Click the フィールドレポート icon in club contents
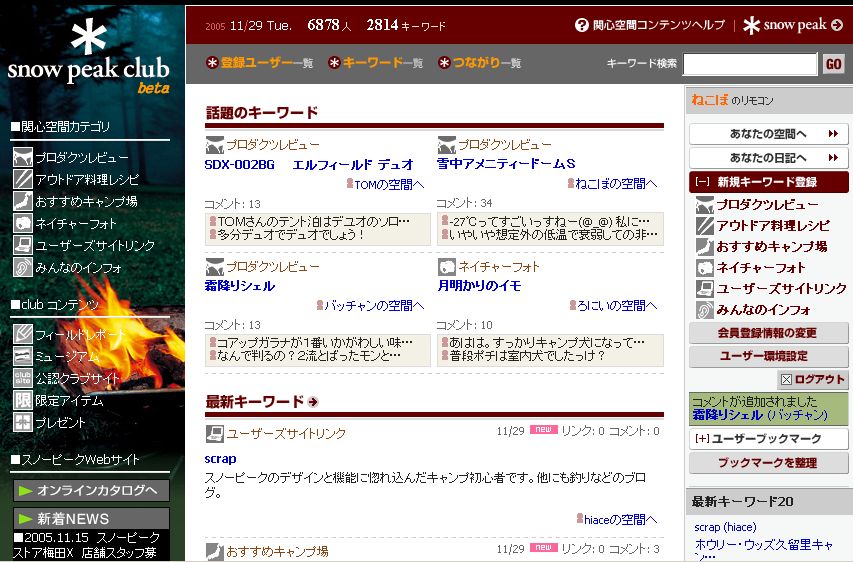This screenshot has width=853, height=562. coord(23,334)
